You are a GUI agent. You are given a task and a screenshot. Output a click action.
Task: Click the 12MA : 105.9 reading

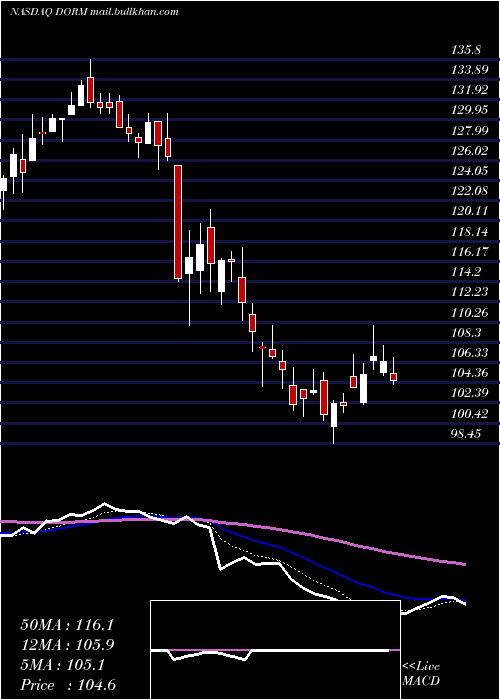pos(67,645)
